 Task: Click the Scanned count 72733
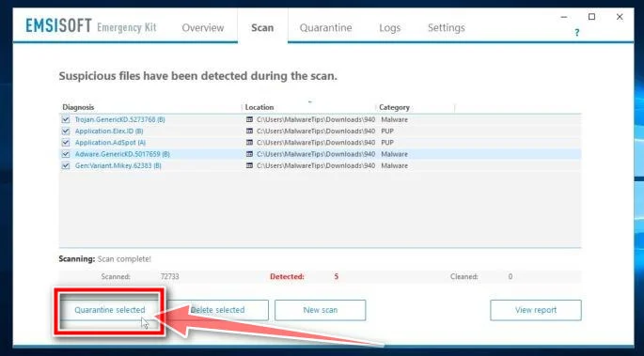[x=169, y=276]
